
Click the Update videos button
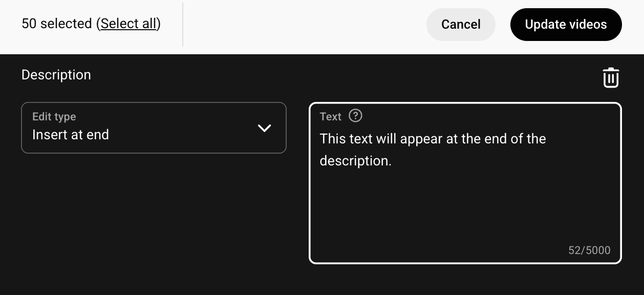(x=566, y=24)
